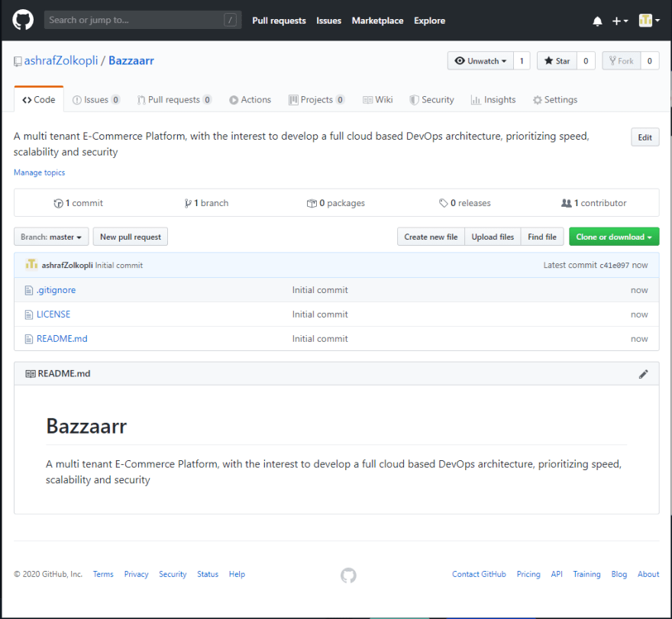Switch to the repository Pull requests tab
The image size is (672, 619).
[174, 100]
